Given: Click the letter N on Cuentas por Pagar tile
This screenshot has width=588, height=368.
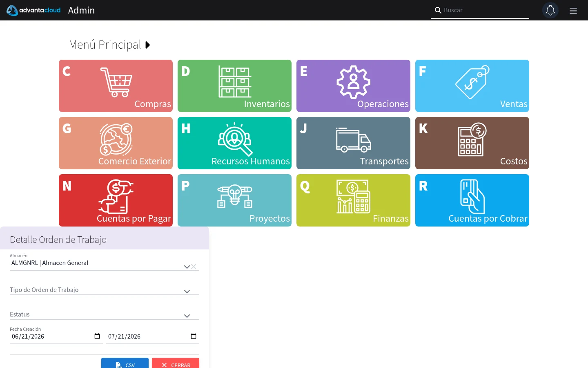Looking at the screenshot, I should (x=67, y=186).
